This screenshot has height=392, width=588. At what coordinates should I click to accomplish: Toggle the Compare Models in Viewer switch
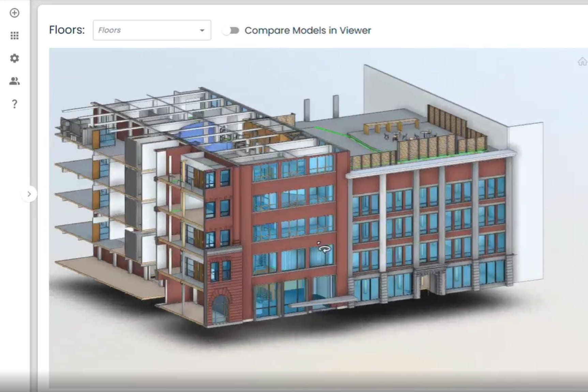point(231,31)
